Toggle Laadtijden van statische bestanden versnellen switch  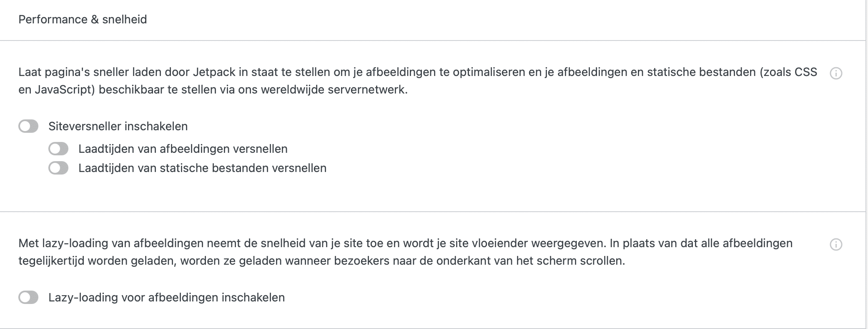pos(58,168)
